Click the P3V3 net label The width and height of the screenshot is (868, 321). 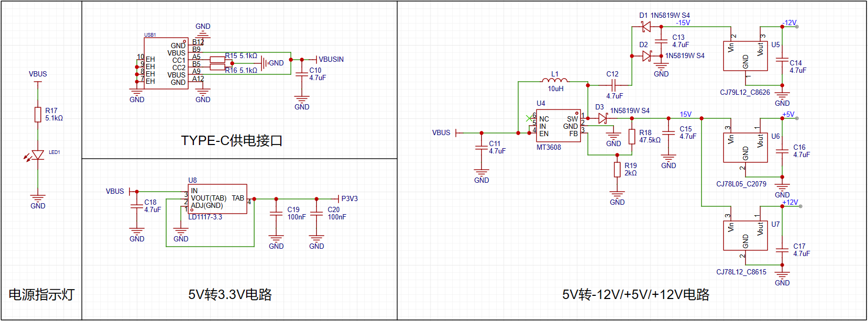(349, 199)
